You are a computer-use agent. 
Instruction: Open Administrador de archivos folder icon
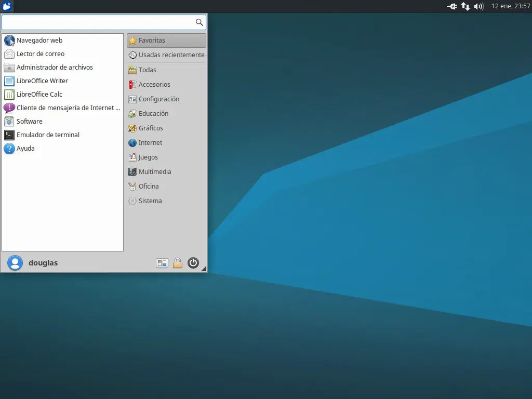click(x=9, y=68)
